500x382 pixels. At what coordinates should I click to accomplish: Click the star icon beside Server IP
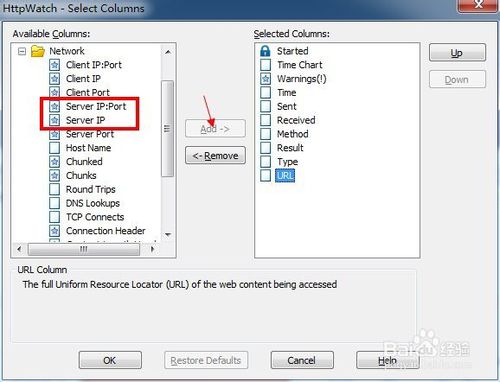55,120
